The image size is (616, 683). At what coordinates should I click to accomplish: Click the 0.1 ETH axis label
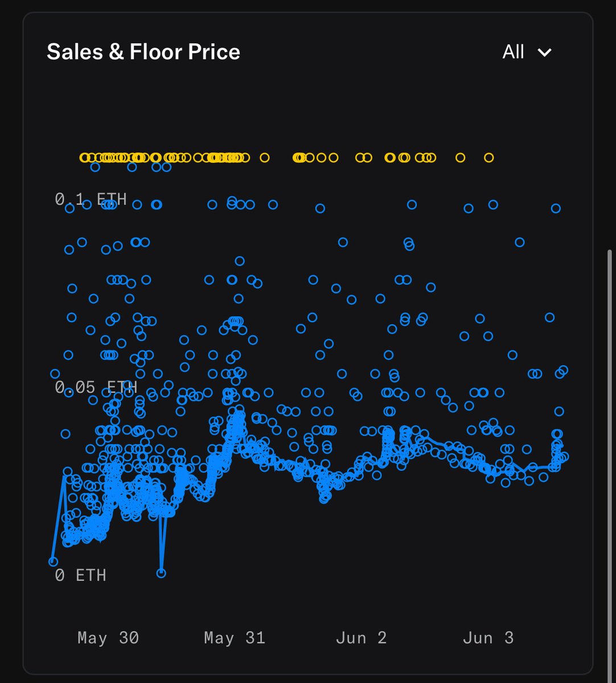[x=91, y=199]
